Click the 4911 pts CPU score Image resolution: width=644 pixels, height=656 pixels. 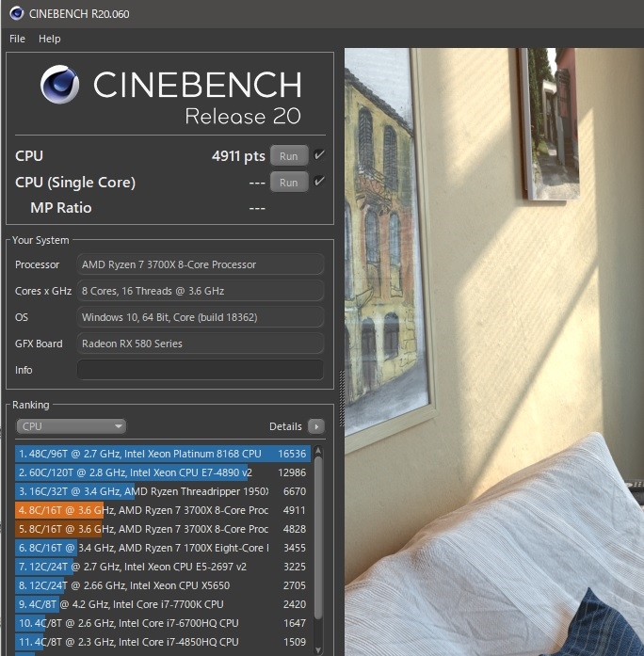click(238, 155)
